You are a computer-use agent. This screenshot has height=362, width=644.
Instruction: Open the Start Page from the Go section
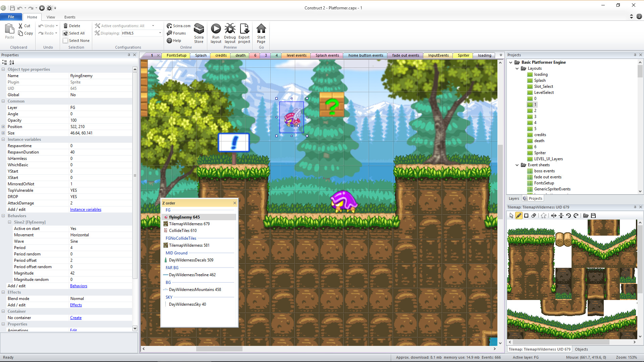(x=261, y=33)
